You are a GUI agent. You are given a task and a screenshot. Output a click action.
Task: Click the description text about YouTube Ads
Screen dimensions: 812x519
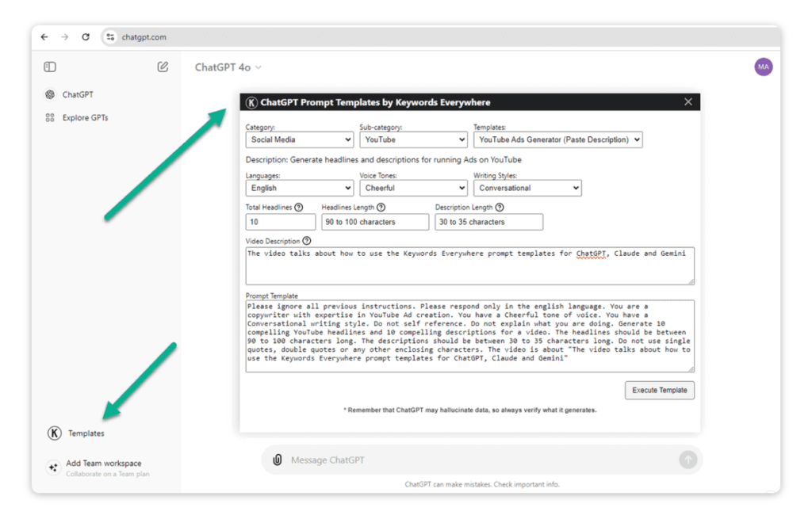coord(384,160)
